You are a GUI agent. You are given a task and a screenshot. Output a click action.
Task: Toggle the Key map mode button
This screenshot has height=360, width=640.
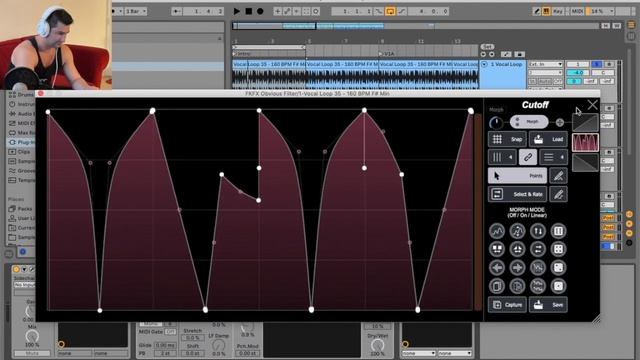pyautogui.click(x=557, y=11)
